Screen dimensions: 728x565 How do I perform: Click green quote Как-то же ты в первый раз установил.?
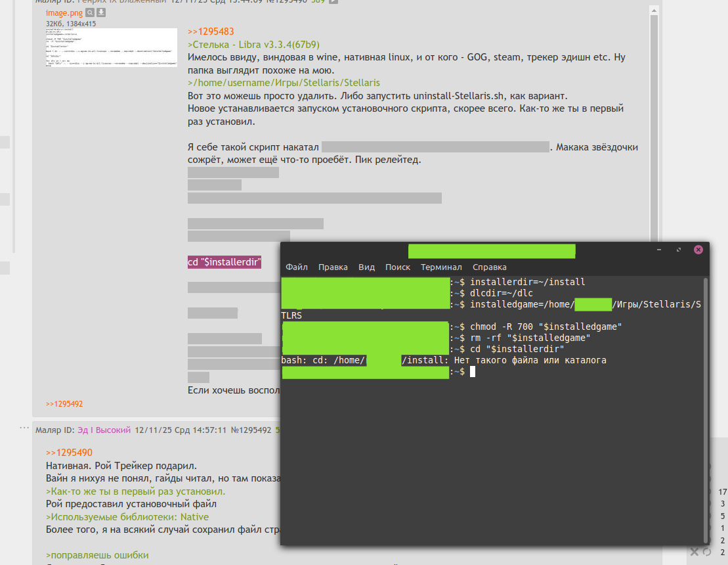click(136, 491)
